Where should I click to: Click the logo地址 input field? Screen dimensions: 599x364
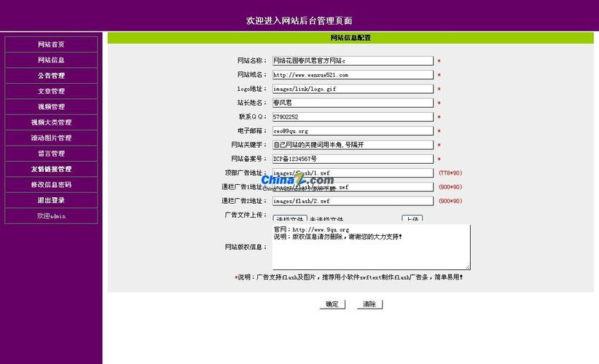tap(353, 89)
